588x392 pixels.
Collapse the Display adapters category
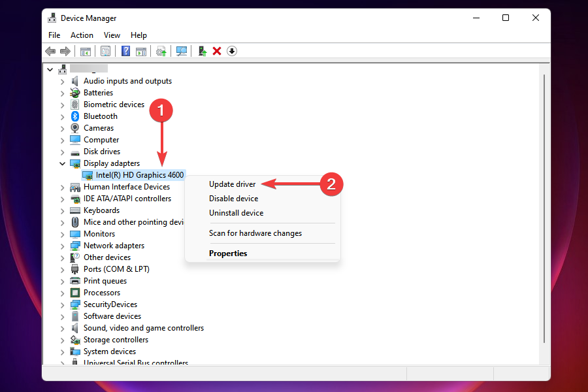pyautogui.click(x=62, y=163)
